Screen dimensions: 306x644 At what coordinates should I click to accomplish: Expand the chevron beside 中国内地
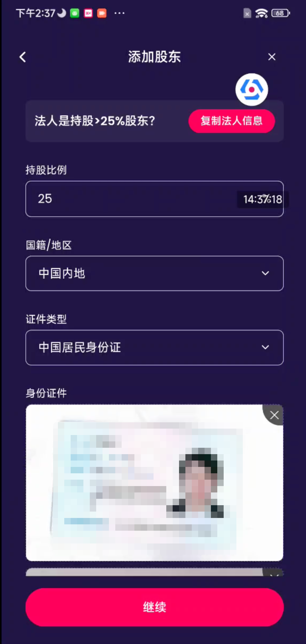coord(265,273)
